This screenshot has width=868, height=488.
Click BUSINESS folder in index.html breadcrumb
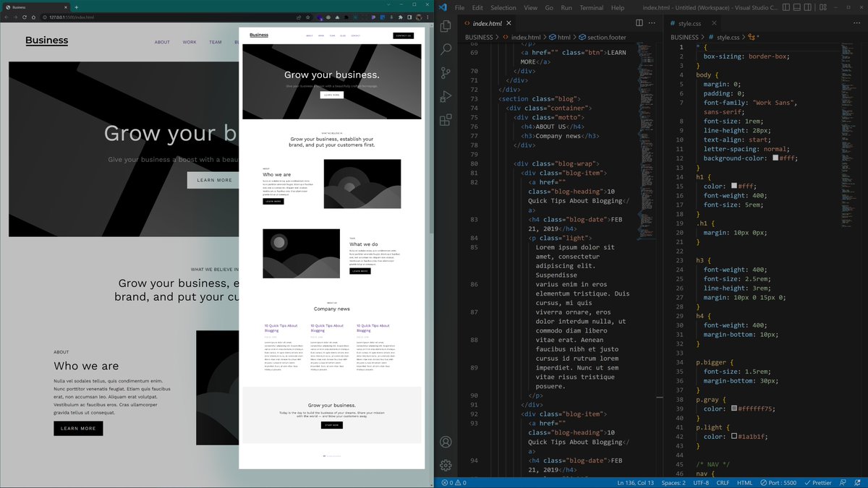click(x=479, y=37)
